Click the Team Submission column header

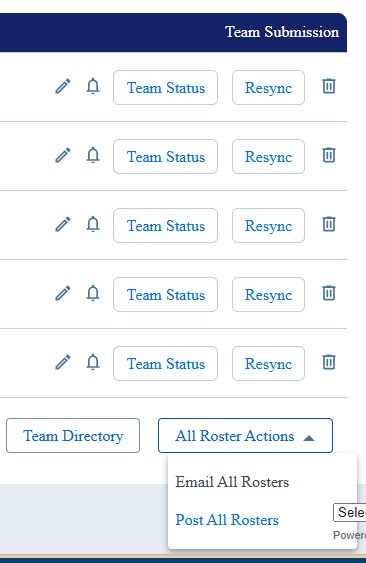point(282,32)
